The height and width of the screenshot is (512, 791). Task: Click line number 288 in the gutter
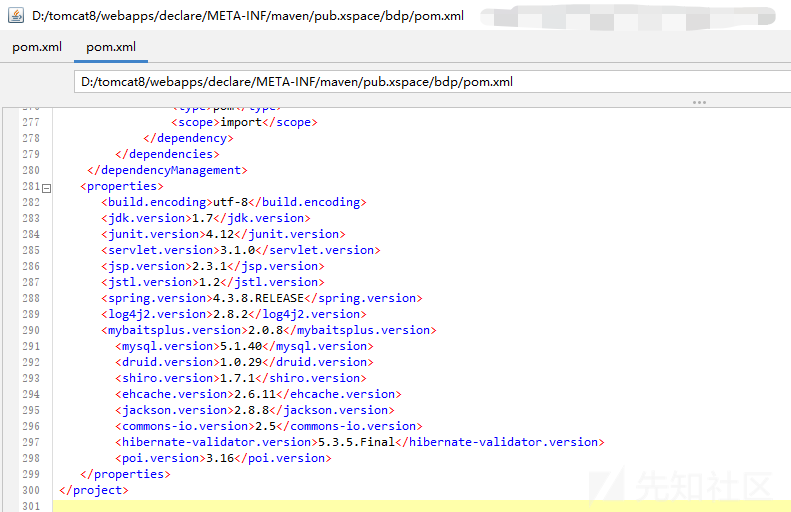(32, 298)
